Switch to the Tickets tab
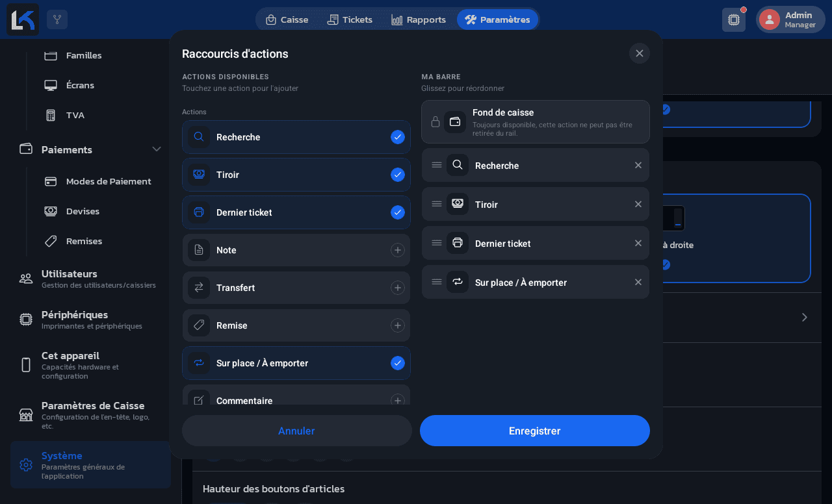This screenshot has height=504, width=832. point(350,19)
